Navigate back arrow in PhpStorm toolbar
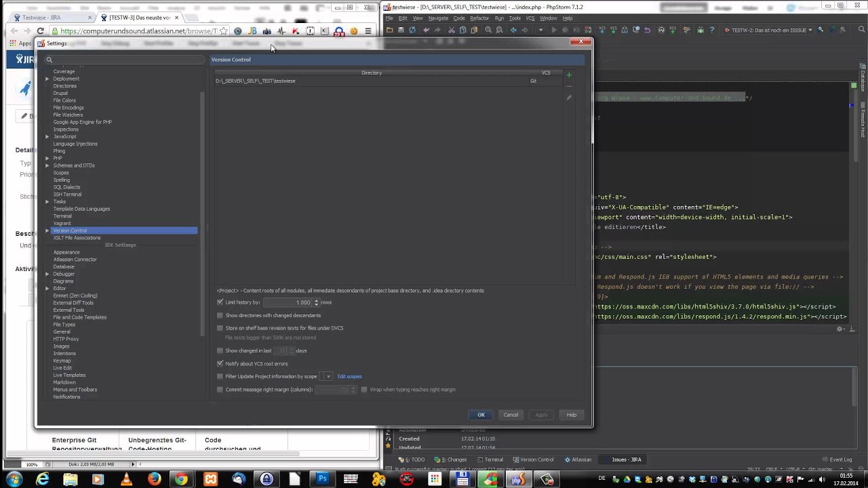The width and height of the screenshot is (868, 488). (513, 30)
